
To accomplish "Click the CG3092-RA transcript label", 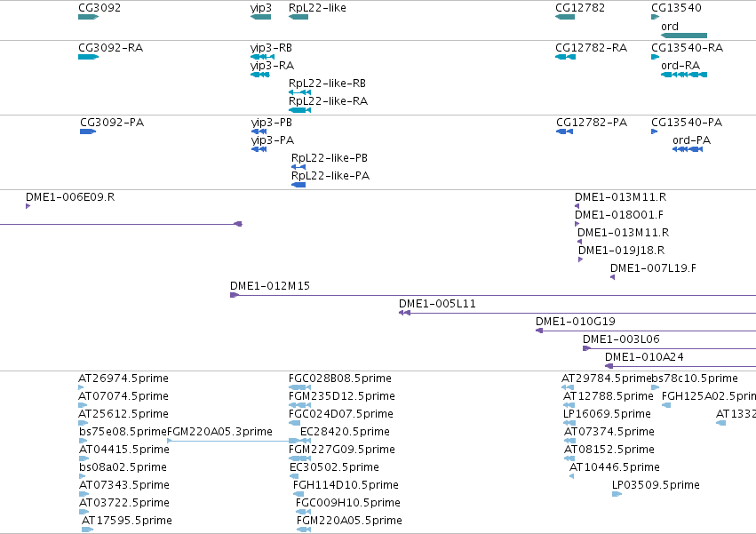I will 110,48.
